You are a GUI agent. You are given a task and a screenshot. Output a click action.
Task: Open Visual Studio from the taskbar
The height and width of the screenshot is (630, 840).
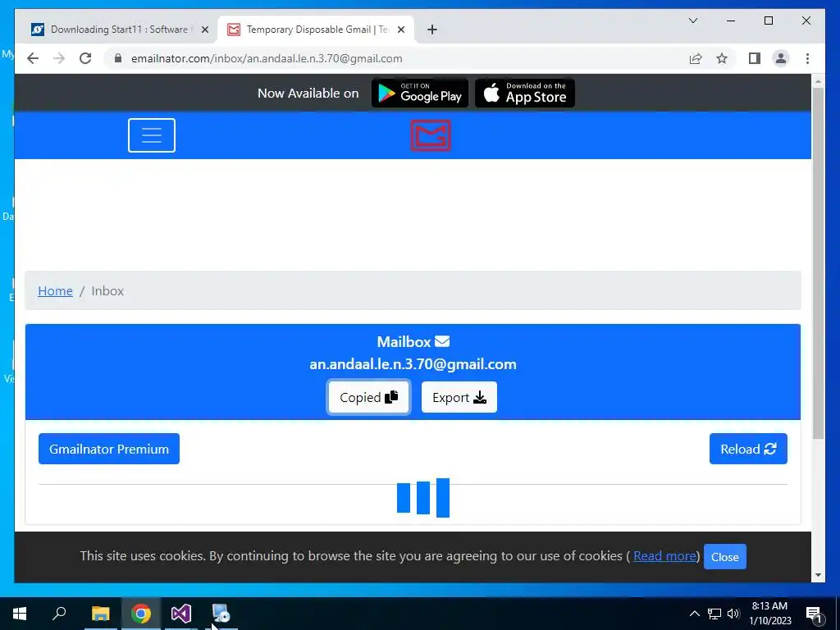[x=181, y=614]
